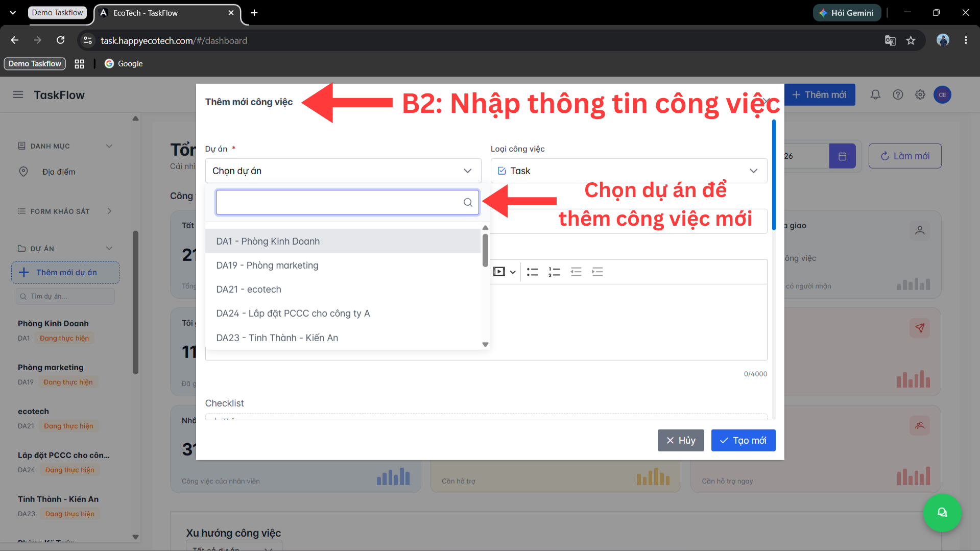Open a new browser tab

pos(254,13)
